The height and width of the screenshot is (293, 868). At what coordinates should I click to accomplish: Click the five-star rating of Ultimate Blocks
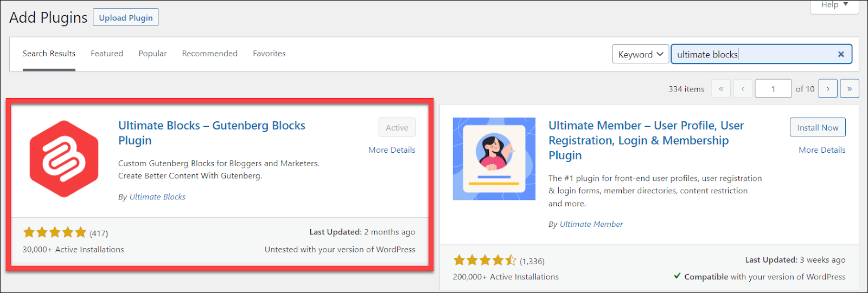click(55, 233)
